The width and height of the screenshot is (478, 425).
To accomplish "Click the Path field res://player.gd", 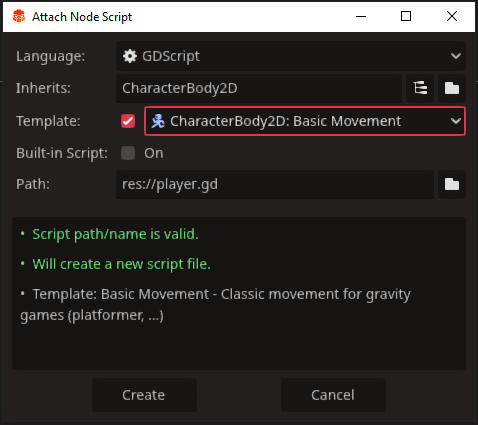I will pos(275,184).
